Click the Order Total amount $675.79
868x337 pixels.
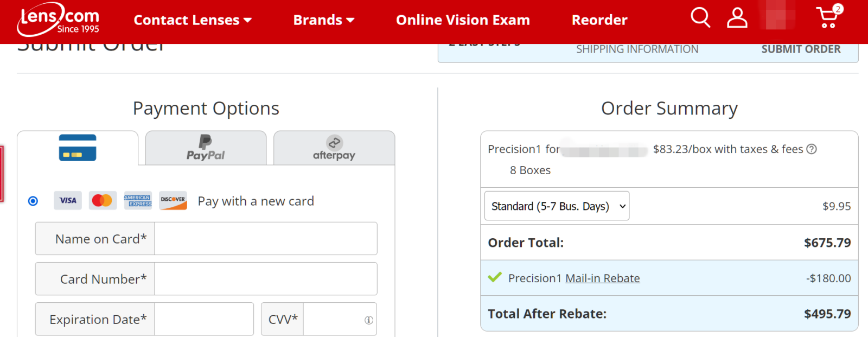point(827,243)
